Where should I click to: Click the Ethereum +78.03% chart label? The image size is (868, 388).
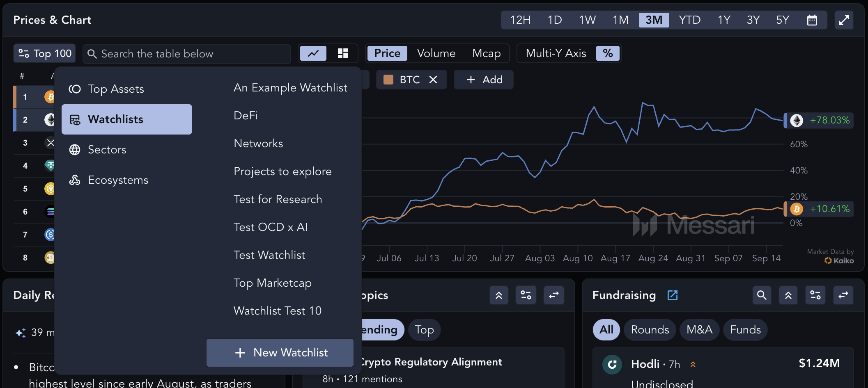point(819,121)
